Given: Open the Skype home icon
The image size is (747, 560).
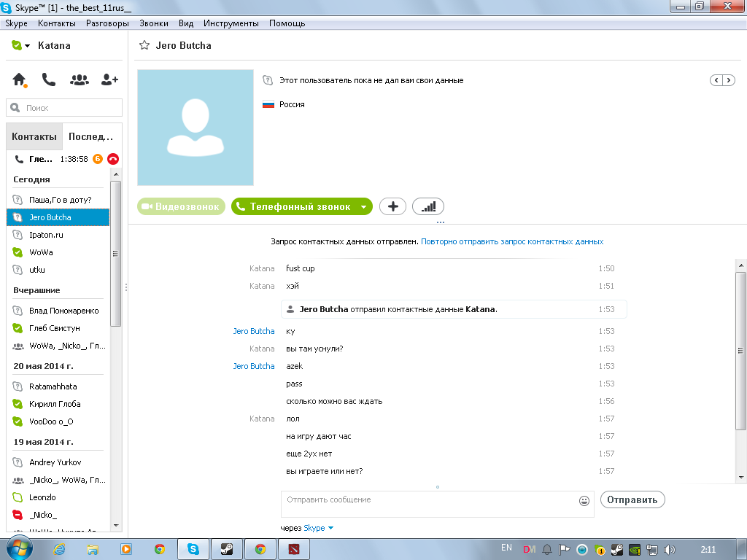Looking at the screenshot, I should (19, 79).
